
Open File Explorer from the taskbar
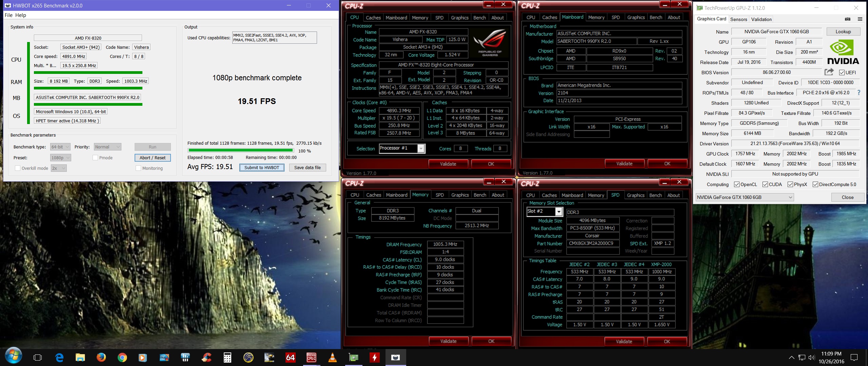(x=80, y=358)
